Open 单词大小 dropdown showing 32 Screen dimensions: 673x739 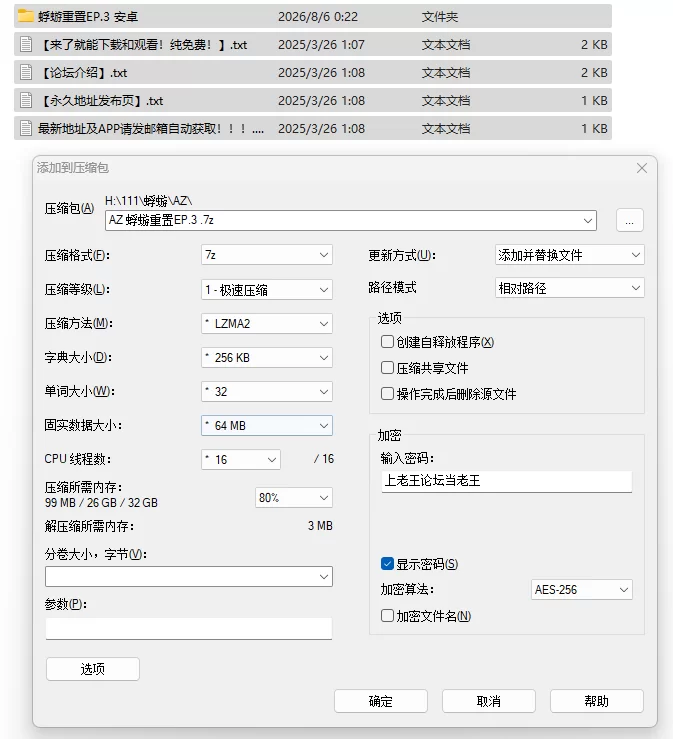pos(267,392)
